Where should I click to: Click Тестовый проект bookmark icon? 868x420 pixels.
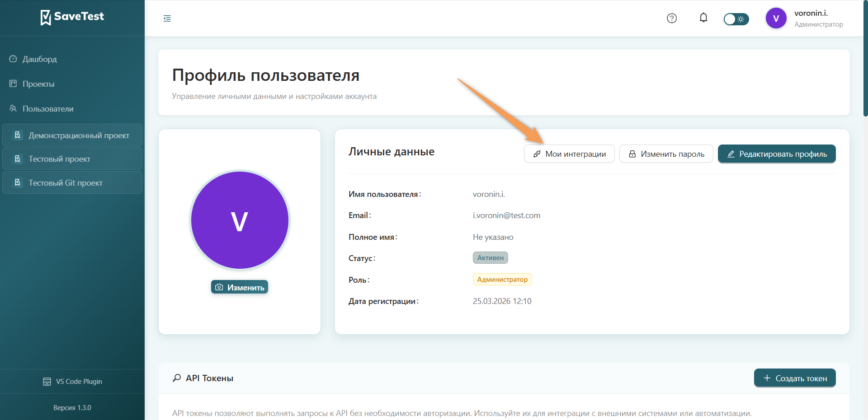pos(18,159)
